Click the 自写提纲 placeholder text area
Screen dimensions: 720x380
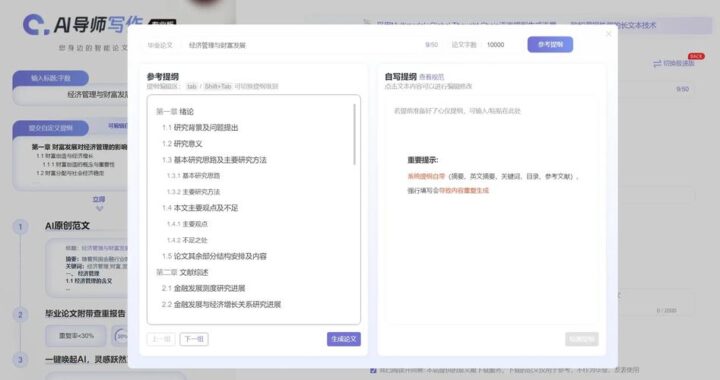[457, 111]
